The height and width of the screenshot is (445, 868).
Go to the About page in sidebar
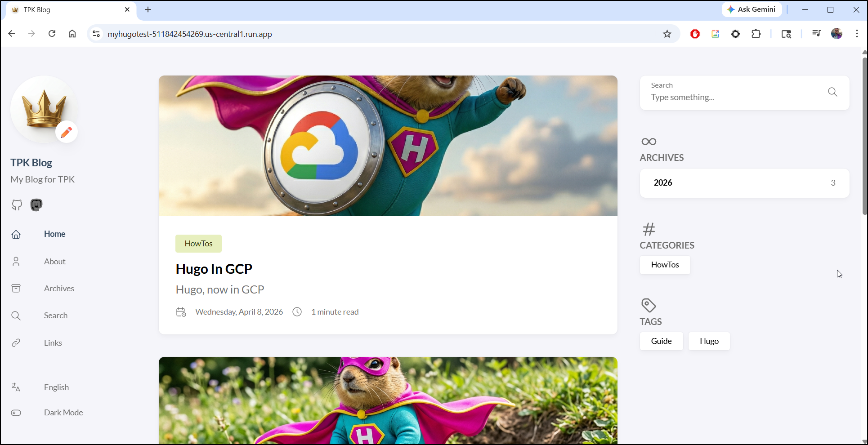[54, 262]
